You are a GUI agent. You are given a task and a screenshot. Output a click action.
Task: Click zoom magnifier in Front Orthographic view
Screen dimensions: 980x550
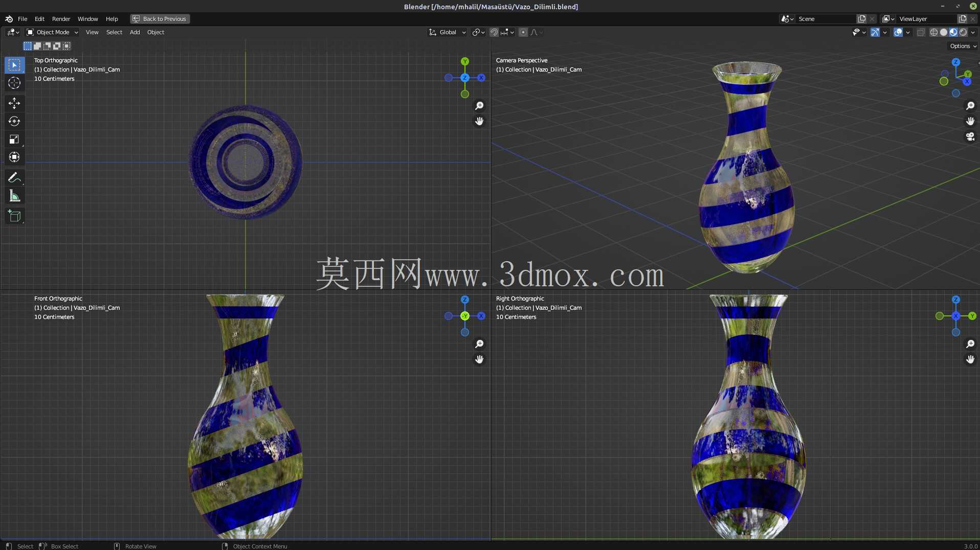[479, 344]
